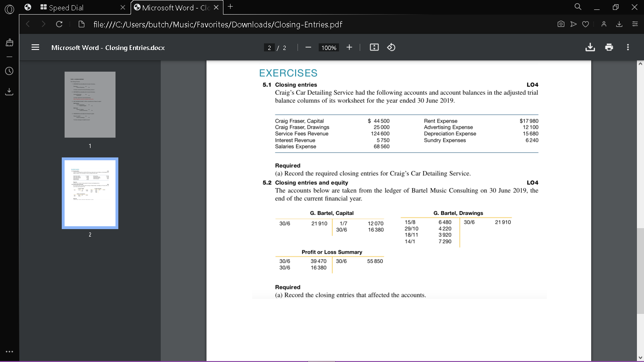Open sidebar setup three dots

coord(10,352)
